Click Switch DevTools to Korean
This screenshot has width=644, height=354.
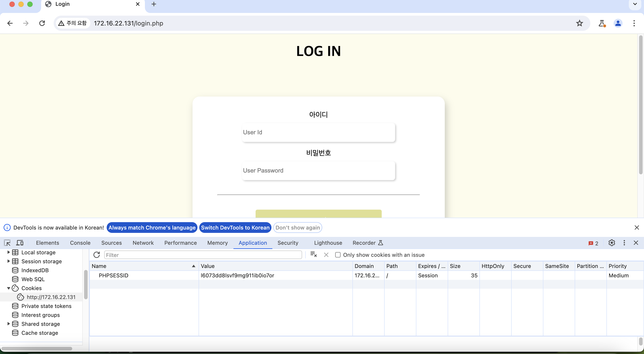(x=235, y=228)
